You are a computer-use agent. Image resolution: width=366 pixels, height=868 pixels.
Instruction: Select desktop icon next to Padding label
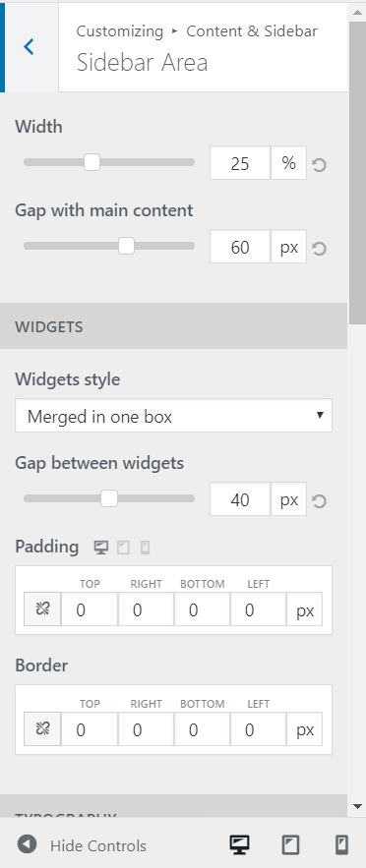pos(100,548)
